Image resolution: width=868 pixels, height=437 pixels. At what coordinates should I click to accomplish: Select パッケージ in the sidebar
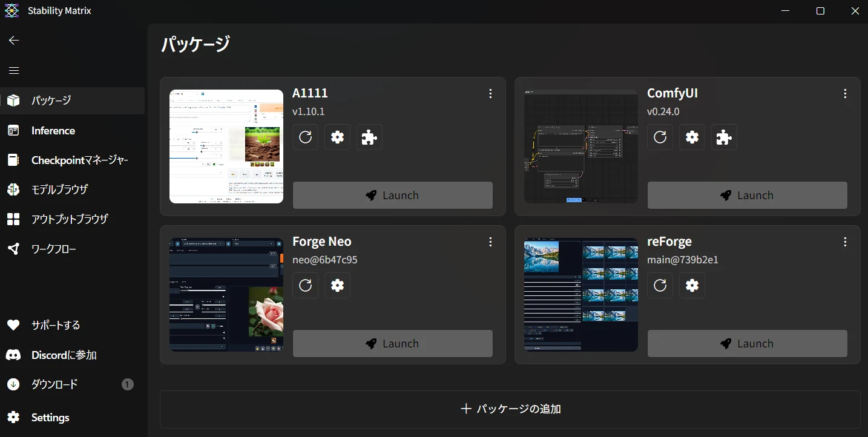(x=73, y=100)
